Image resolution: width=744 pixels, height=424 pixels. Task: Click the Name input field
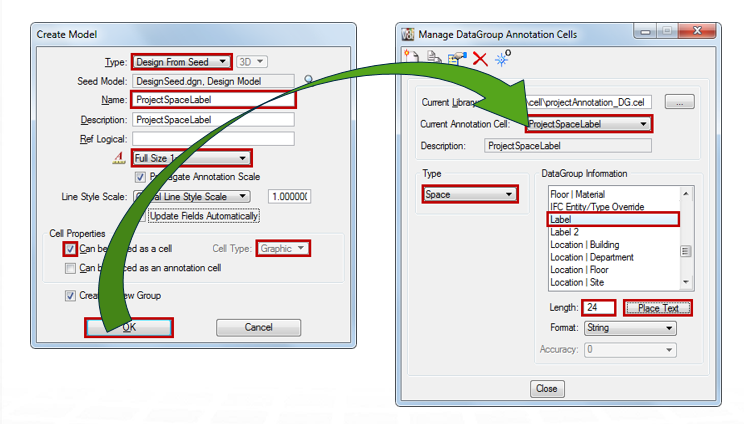[x=213, y=100]
